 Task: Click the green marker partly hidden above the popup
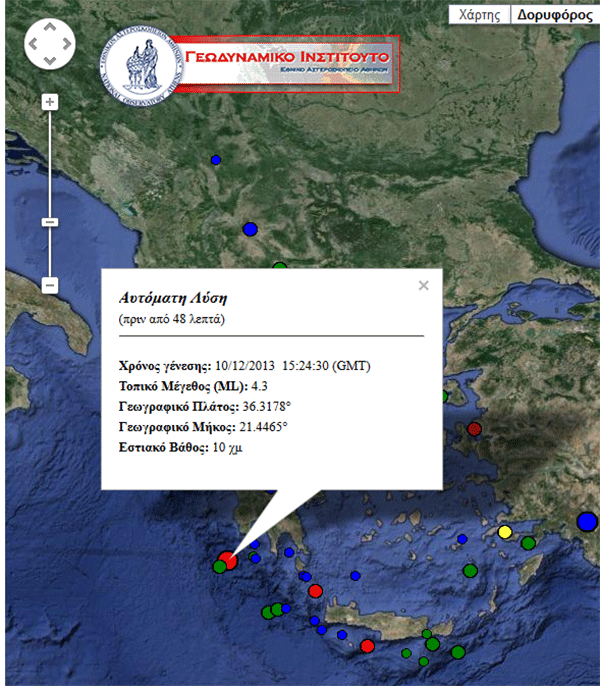click(280, 266)
